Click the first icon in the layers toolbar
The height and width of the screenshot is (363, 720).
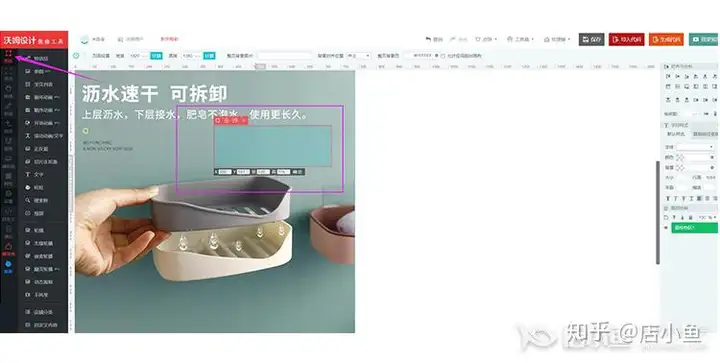[x=667, y=218]
